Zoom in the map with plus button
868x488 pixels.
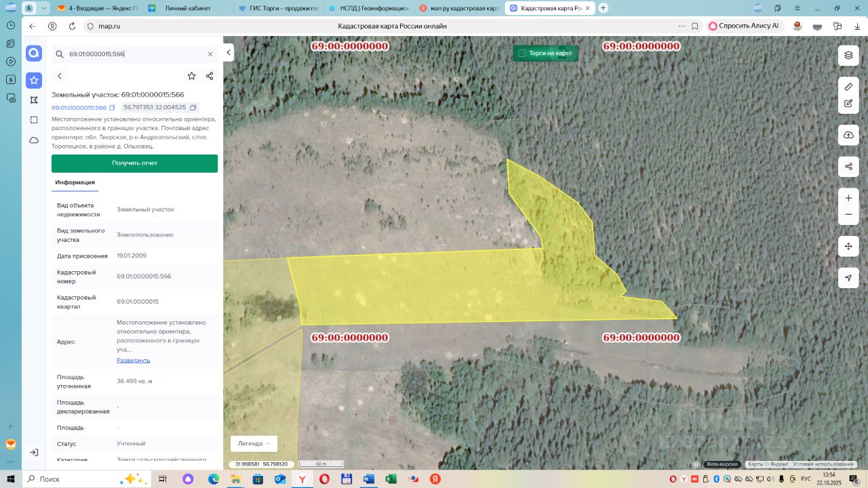point(848,198)
